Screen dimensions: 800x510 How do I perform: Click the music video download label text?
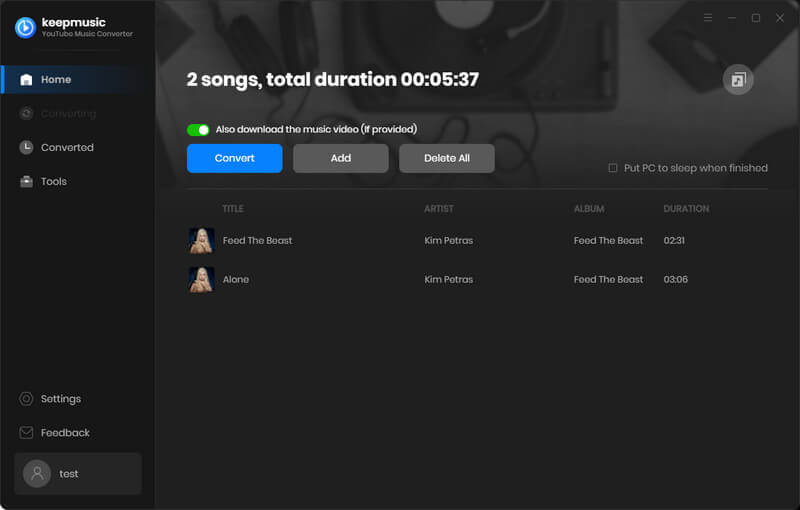316,130
